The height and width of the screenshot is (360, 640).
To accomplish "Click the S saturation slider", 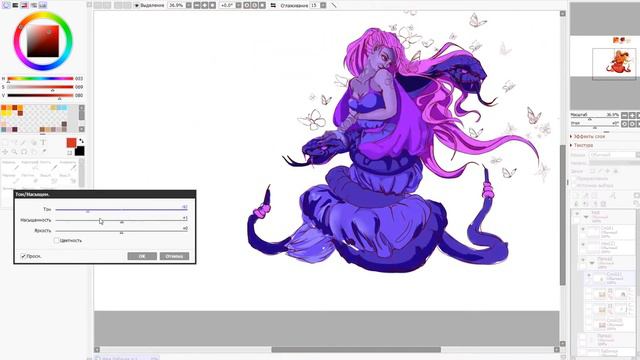I will [40, 87].
